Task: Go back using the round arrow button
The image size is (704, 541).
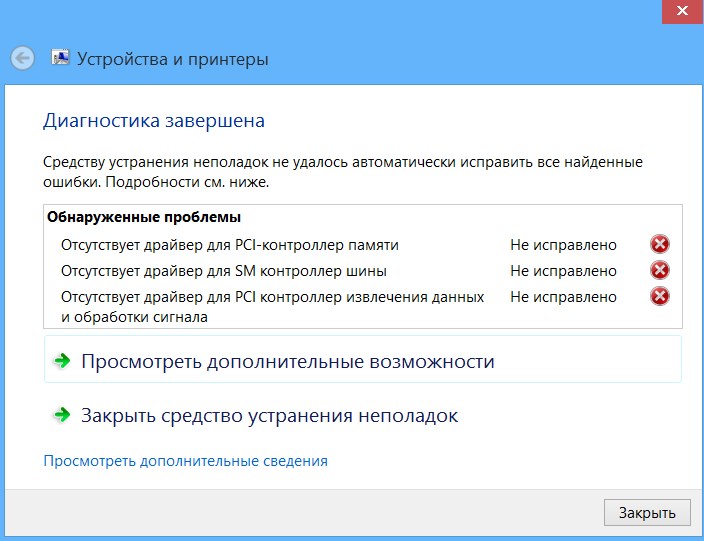Action: coord(22,58)
